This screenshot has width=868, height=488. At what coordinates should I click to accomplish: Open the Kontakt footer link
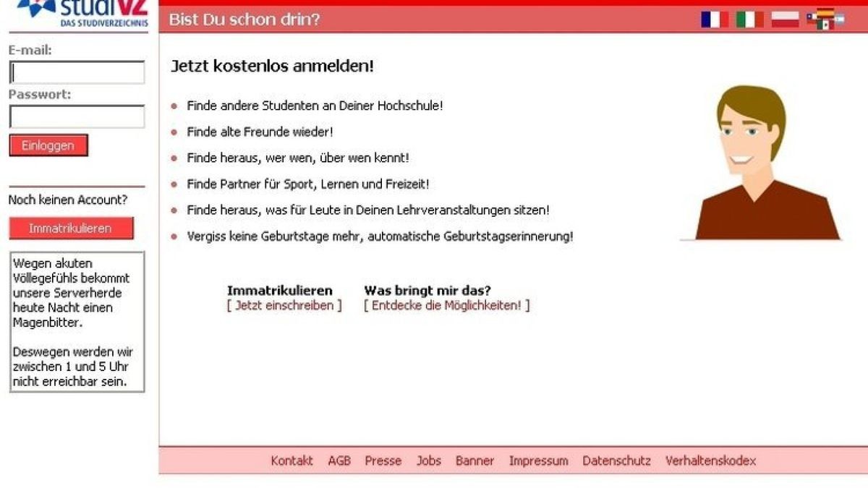(292, 461)
